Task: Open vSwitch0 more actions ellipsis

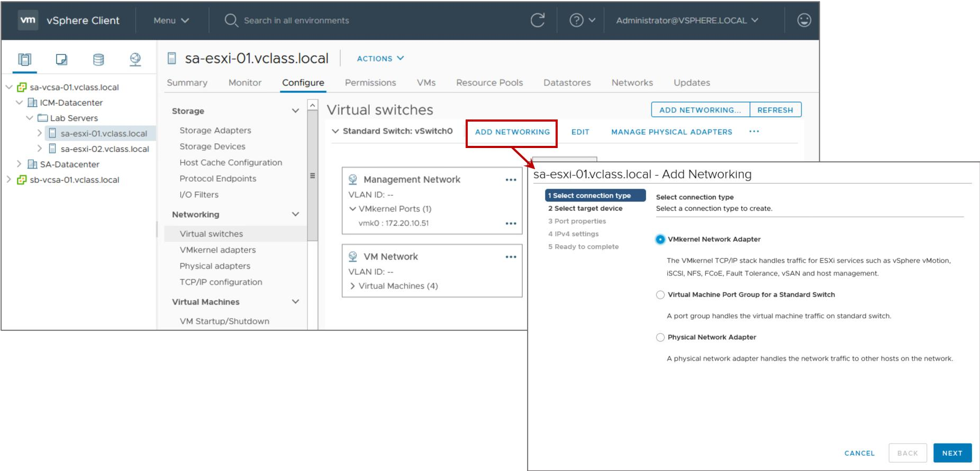Action: (x=754, y=132)
